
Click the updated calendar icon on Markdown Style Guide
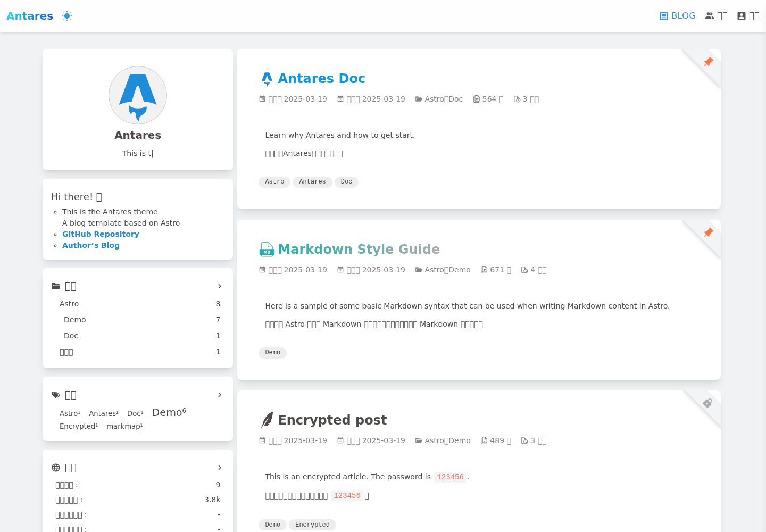point(340,270)
